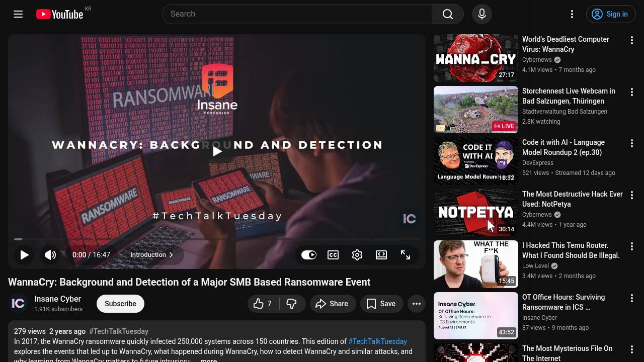644x362 pixels.
Task: Go to YouTube home via logo
Action: [x=60, y=14]
